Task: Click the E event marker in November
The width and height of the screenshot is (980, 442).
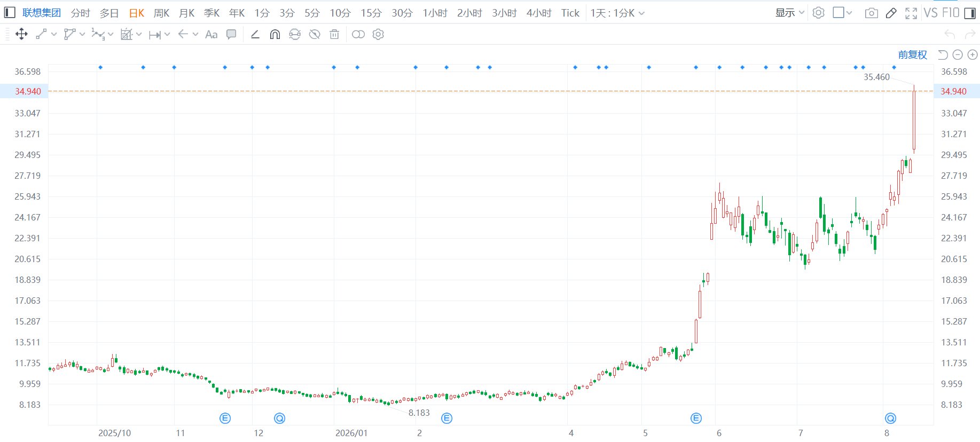Action: [x=225, y=419]
